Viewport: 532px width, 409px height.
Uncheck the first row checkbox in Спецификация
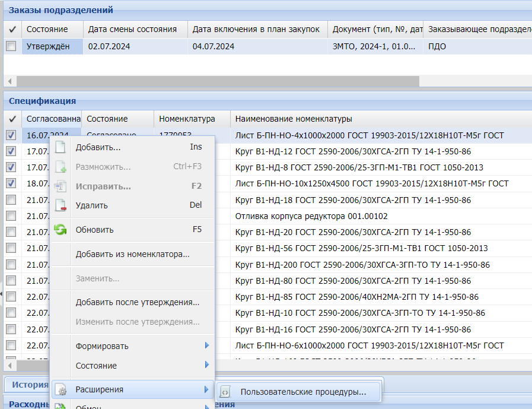coord(11,135)
